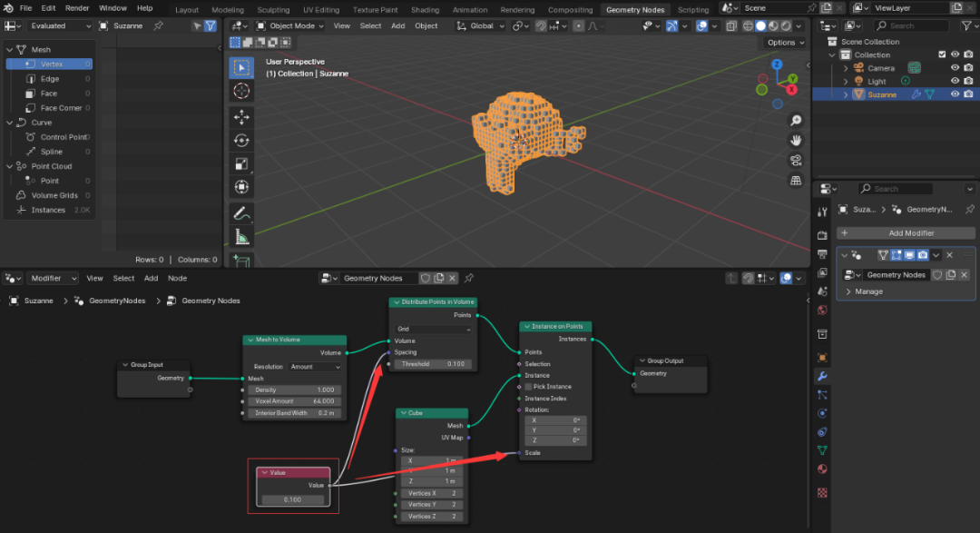Activate the 3D Cursor tool
Viewport: 980px width, 533px height.
coord(241,91)
